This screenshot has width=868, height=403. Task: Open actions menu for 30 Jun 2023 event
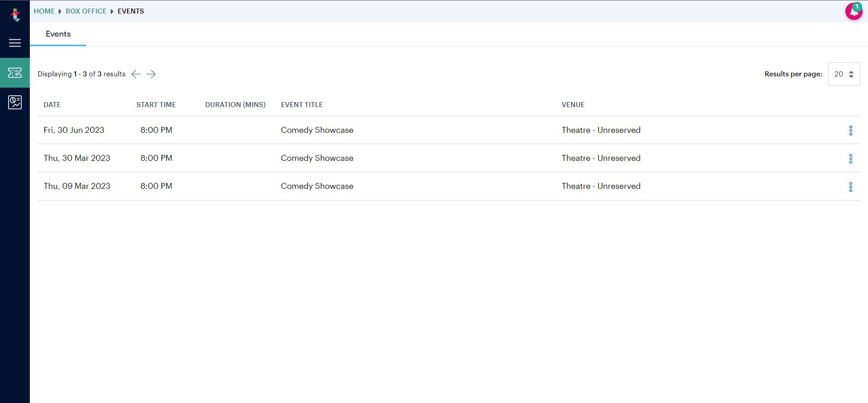(x=850, y=131)
